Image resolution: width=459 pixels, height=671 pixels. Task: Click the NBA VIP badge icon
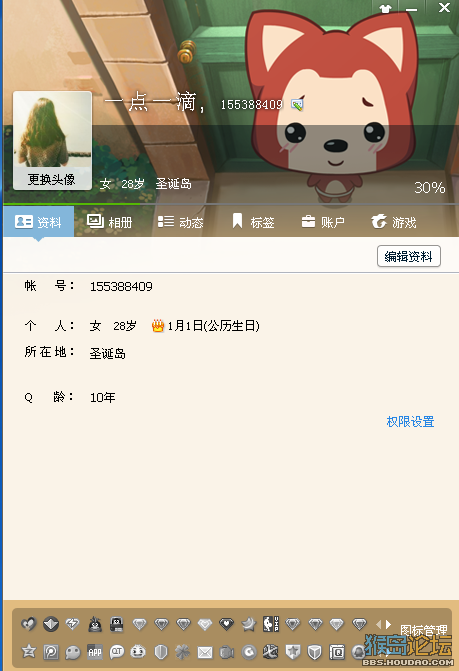tap(271, 624)
